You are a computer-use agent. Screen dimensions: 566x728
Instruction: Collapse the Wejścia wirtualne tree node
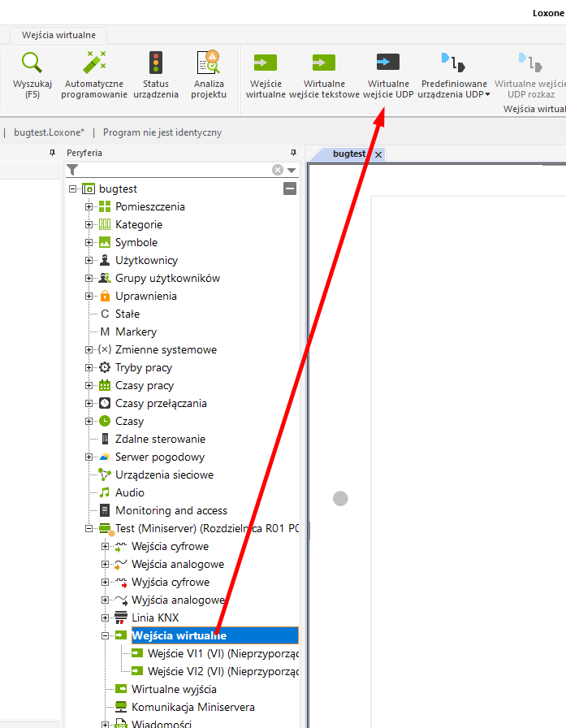coord(105,635)
